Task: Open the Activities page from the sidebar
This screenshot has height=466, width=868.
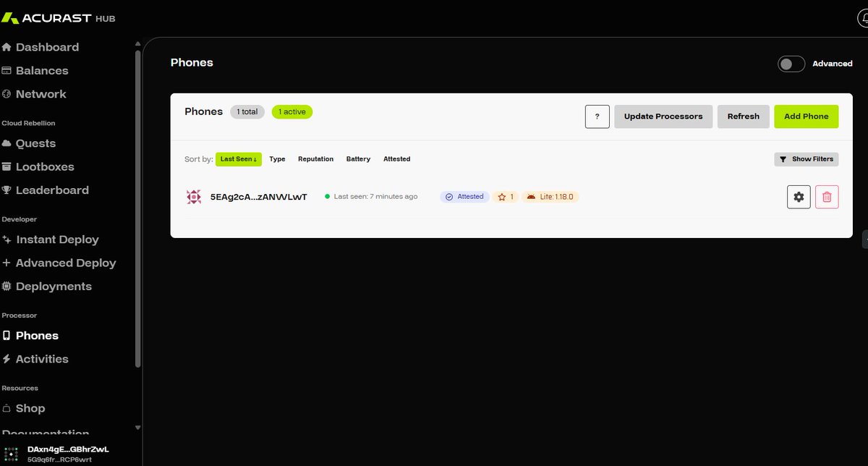Action: 41,359
